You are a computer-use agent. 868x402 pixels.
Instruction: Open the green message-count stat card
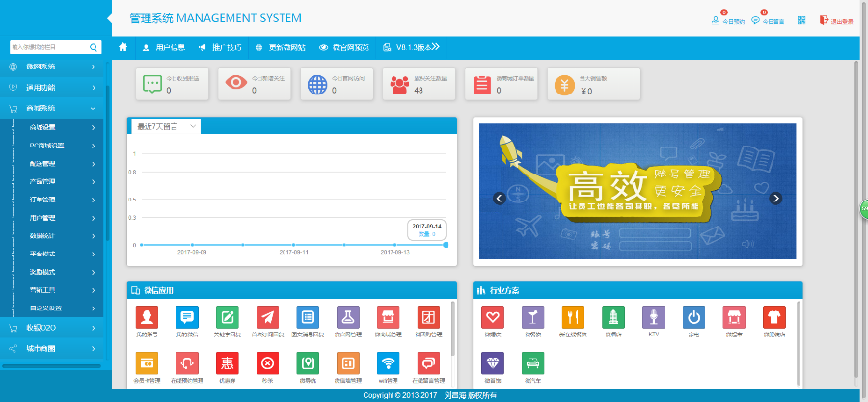pyautogui.click(x=173, y=84)
